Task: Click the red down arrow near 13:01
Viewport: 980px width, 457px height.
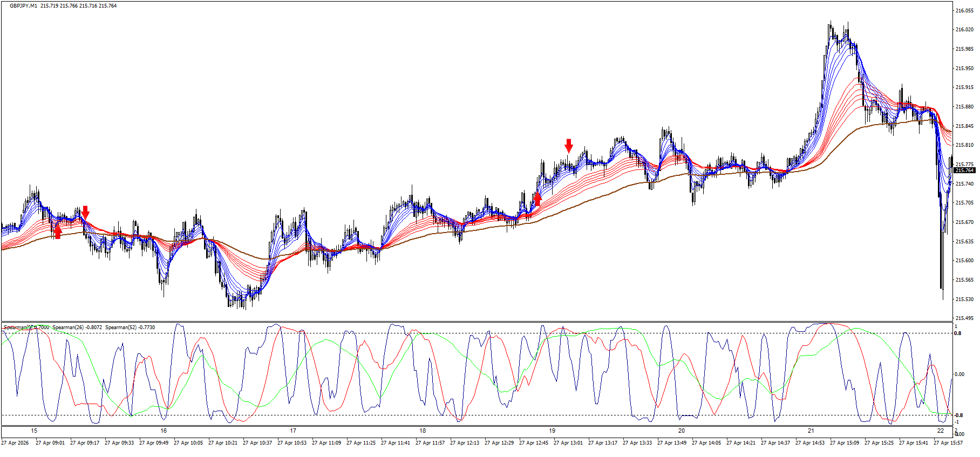Action: pos(569,145)
